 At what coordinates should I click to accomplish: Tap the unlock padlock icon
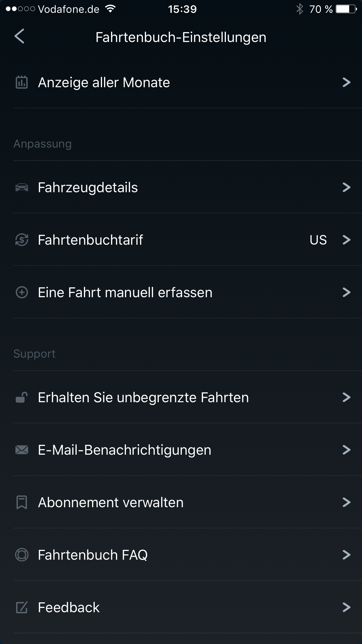pos(22,397)
